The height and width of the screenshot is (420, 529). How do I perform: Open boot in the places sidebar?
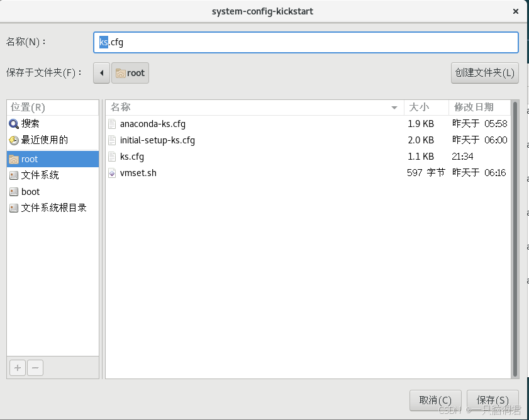(x=53, y=192)
